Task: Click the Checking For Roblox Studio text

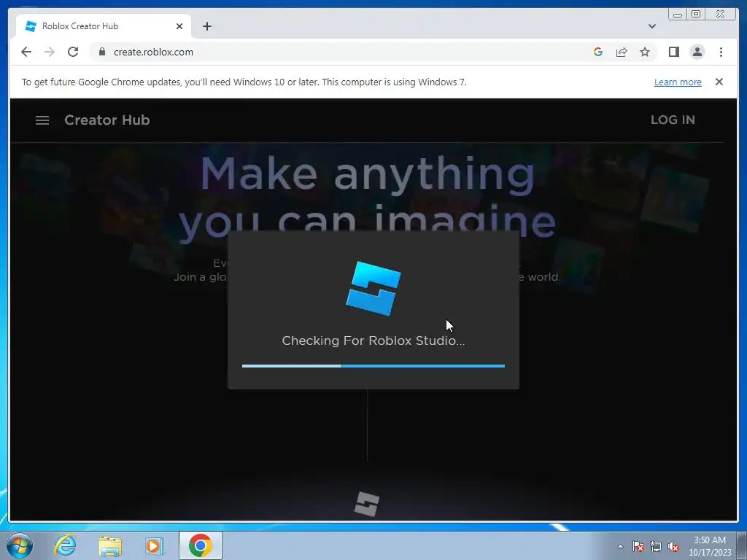Action: pyautogui.click(x=373, y=341)
